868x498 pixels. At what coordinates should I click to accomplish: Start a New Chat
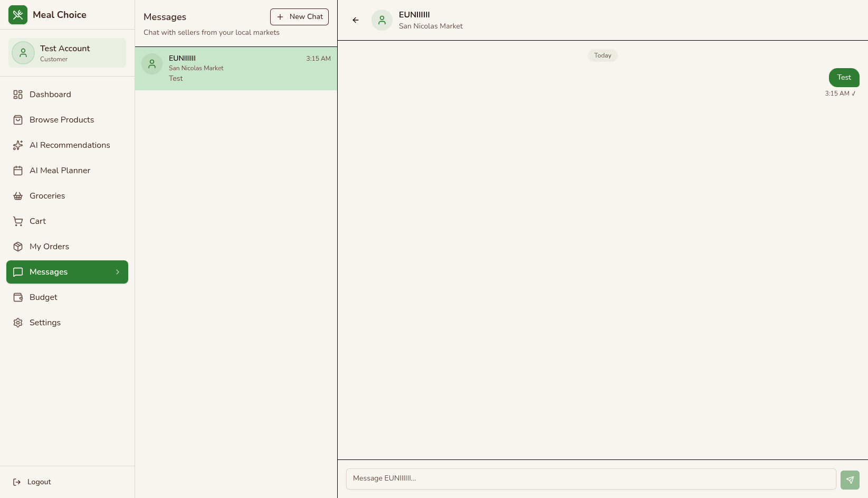[x=299, y=17]
